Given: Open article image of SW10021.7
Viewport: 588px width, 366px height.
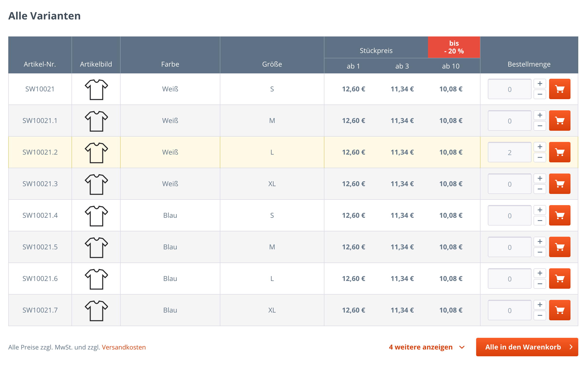Looking at the screenshot, I should (96, 311).
